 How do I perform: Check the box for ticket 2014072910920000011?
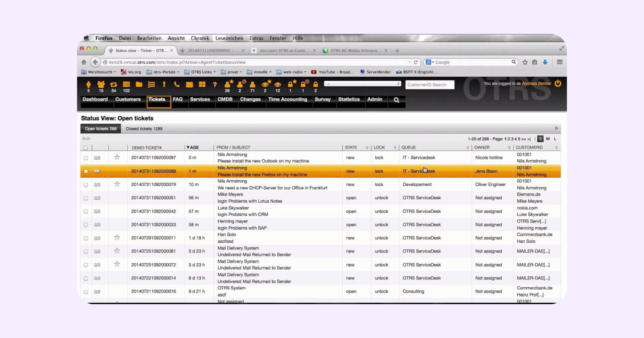(x=86, y=238)
